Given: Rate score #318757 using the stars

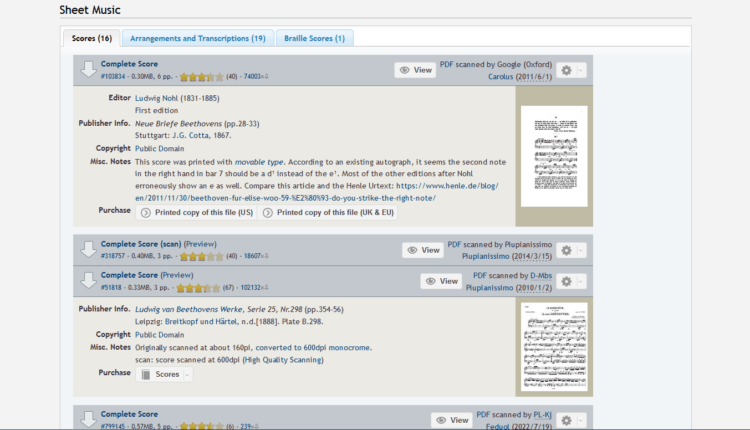Looking at the screenshot, I should tap(201, 256).
